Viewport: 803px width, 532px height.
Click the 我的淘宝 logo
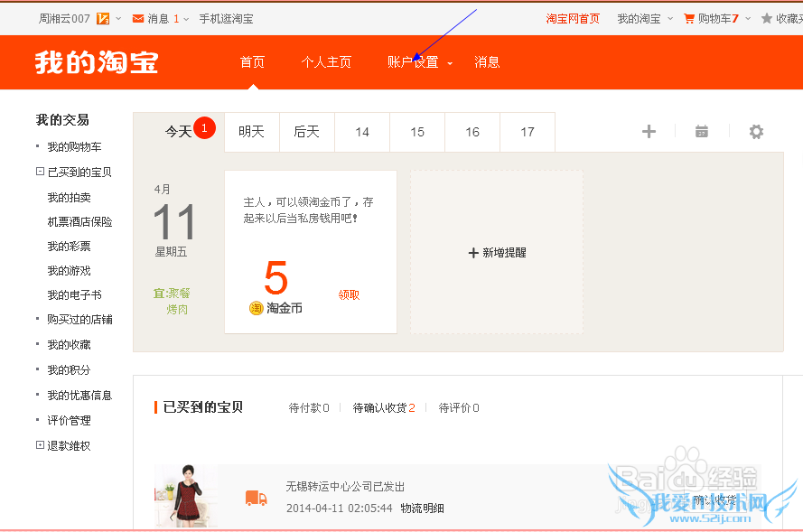click(x=97, y=62)
